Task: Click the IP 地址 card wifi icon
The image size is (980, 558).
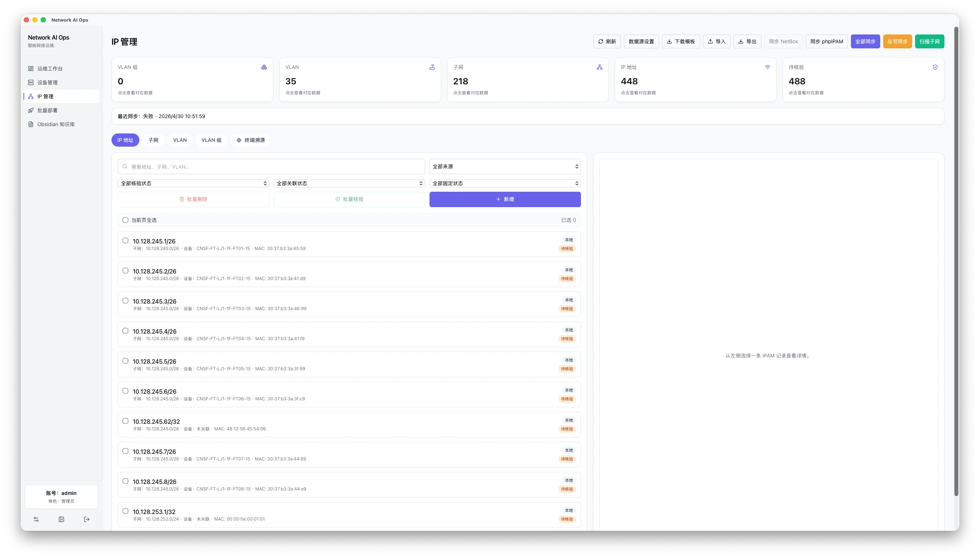Action: click(767, 67)
